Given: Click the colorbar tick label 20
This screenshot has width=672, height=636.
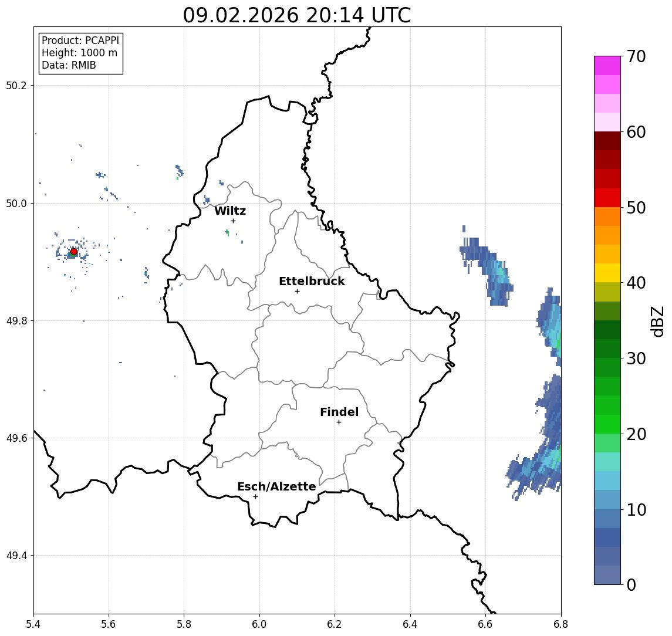Looking at the screenshot, I should (636, 434).
